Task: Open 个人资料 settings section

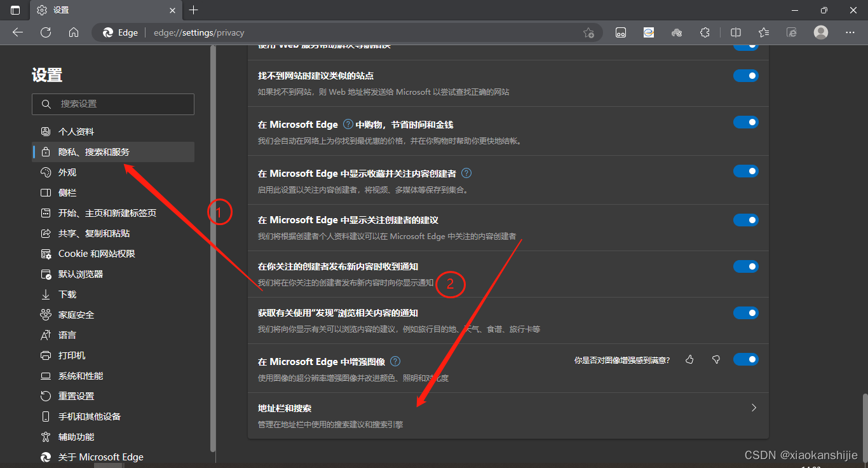Action: (x=113, y=132)
